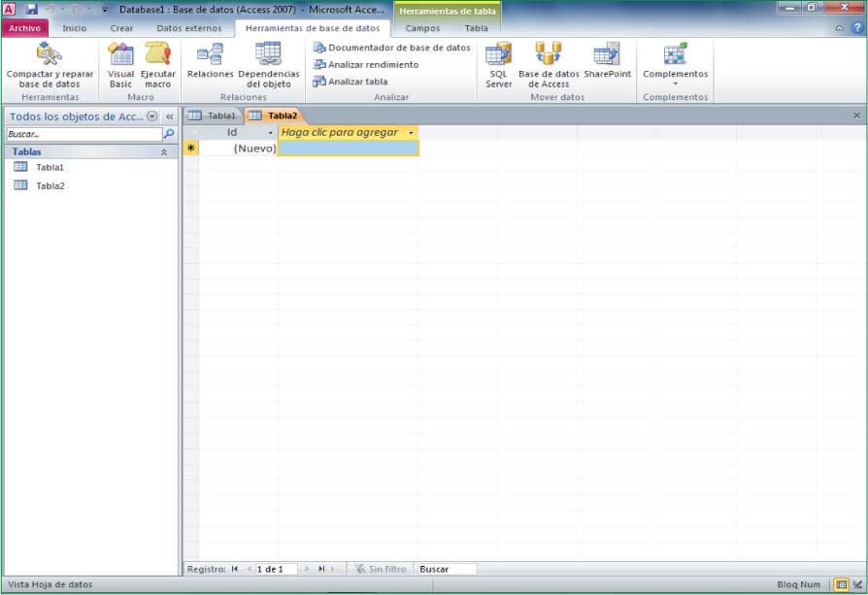Click Base de datos de Access
Screen dimensions: 868x595
(549, 65)
